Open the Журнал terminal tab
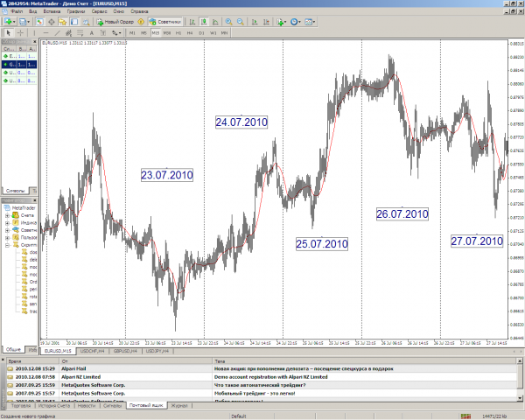Viewport: 525px width, 420px height. pos(179,406)
